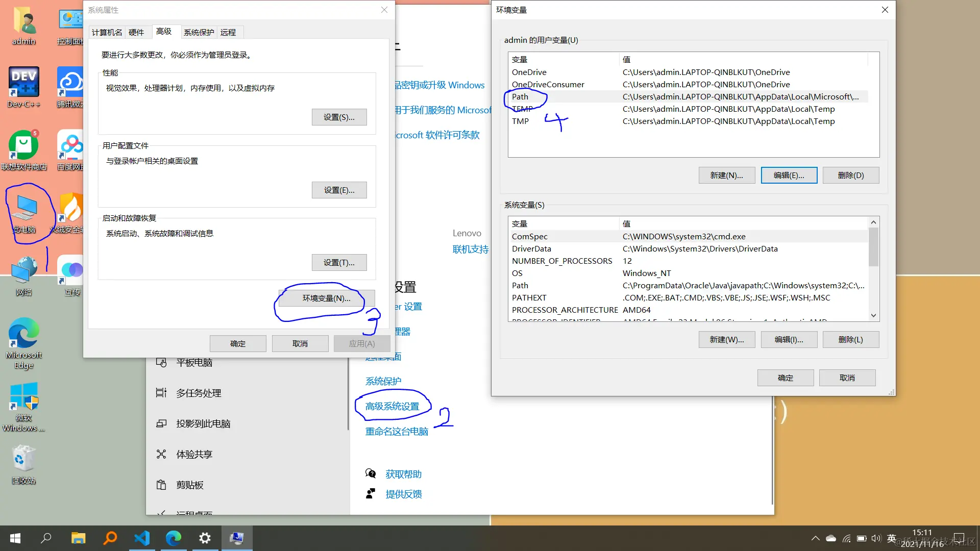Click the taskbar search magnifier icon
Image resolution: width=980 pixels, height=551 pixels.
click(46, 538)
